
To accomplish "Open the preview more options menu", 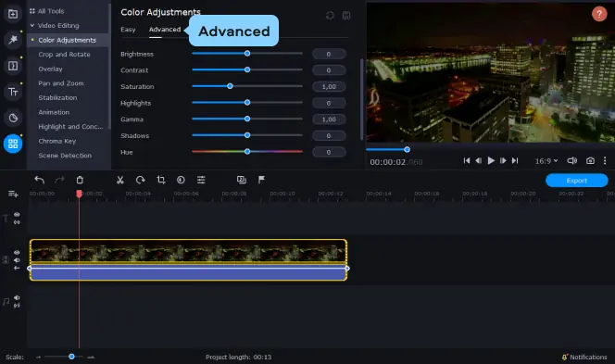I will [605, 161].
